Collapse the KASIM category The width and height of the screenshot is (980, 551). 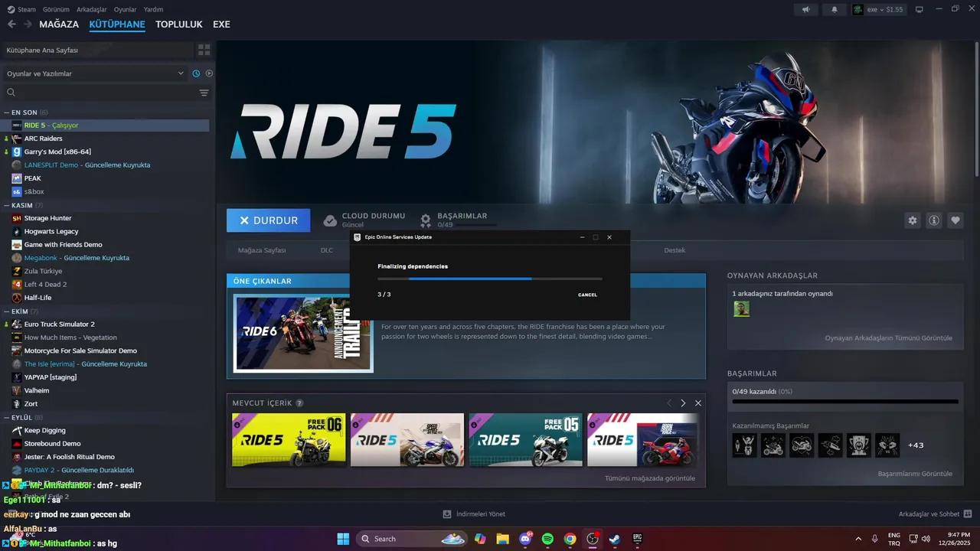tap(7, 205)
